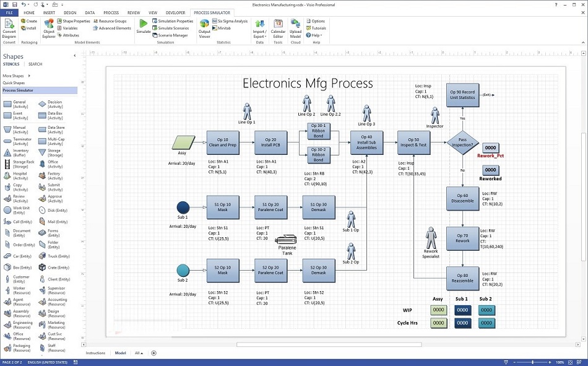Collapse the ribbon with the caret
588x366 pixels.
pyautogui.click(x=583, y=42)
